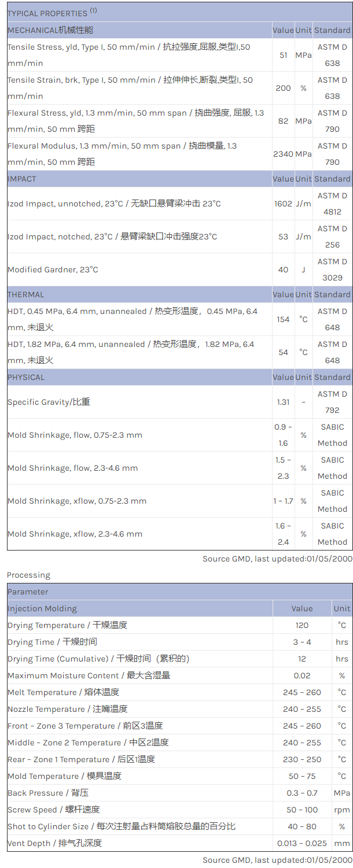Click the footnote (1) superscript beside Typical Properties
Viewport: 353px width, 868px height.
tap(93, 10)
